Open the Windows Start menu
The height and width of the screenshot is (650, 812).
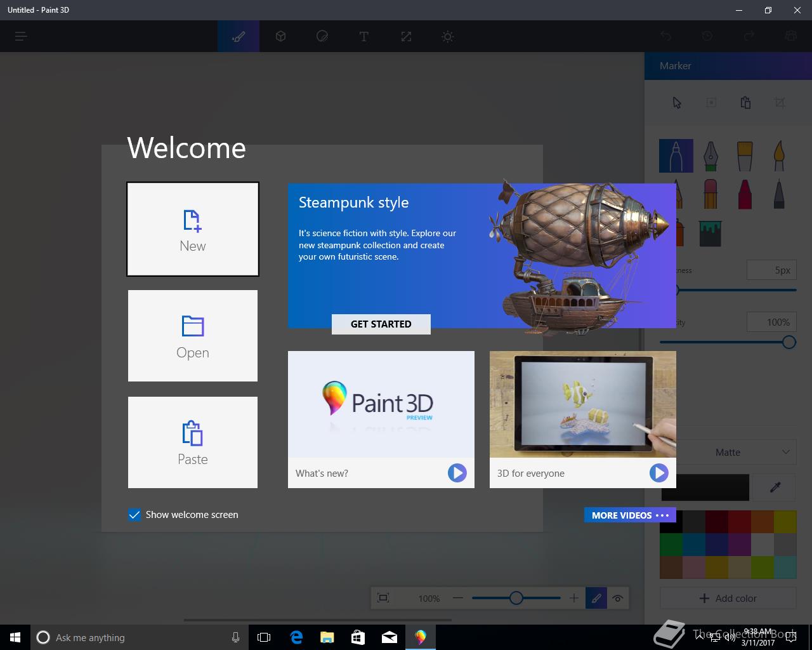(x=15, y=637)
